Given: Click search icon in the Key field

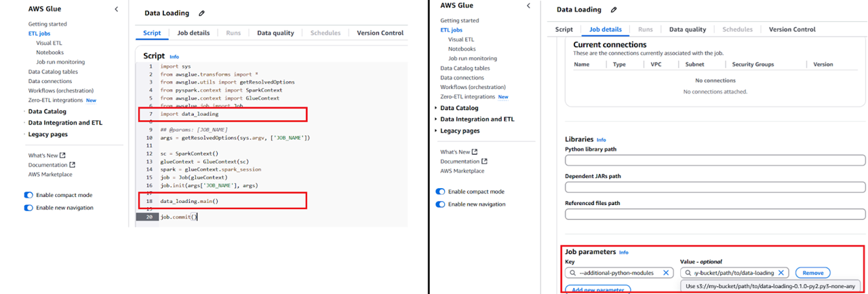Looking at the screenshot, I should coord(573,272).
